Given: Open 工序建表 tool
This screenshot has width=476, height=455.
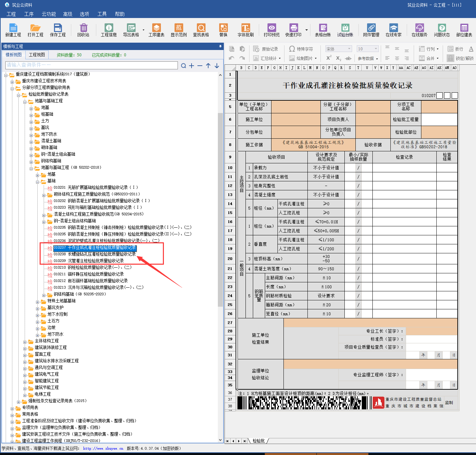Looking at the screenshot, I should [156, 30].
